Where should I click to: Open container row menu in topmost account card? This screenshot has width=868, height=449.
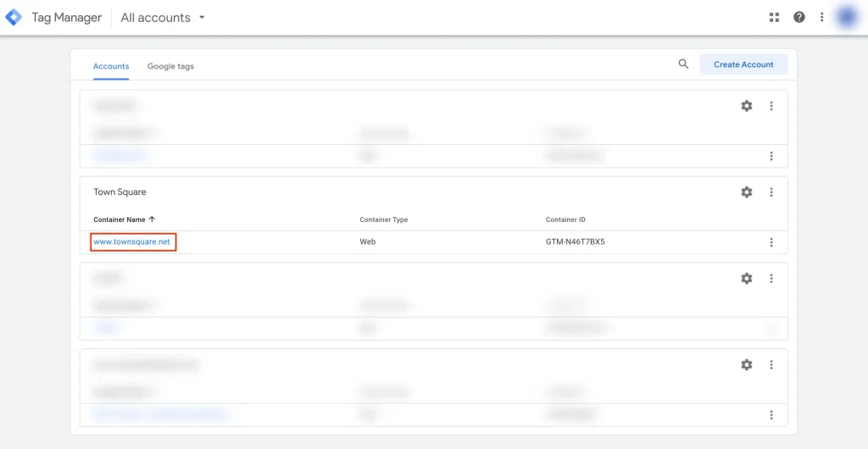point(771,156)
